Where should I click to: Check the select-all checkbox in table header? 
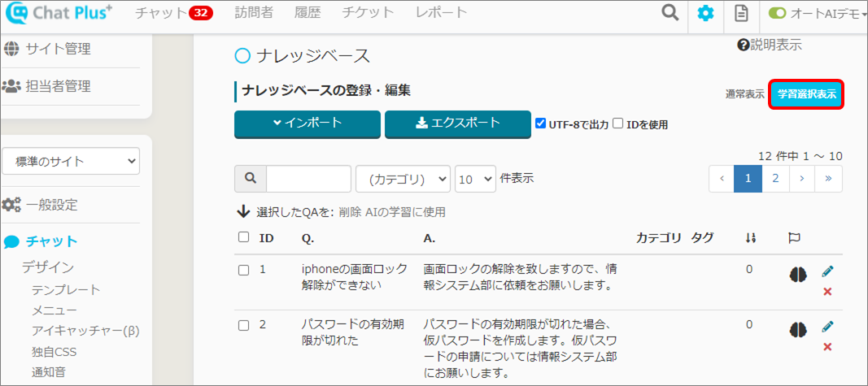coord(243,237)
